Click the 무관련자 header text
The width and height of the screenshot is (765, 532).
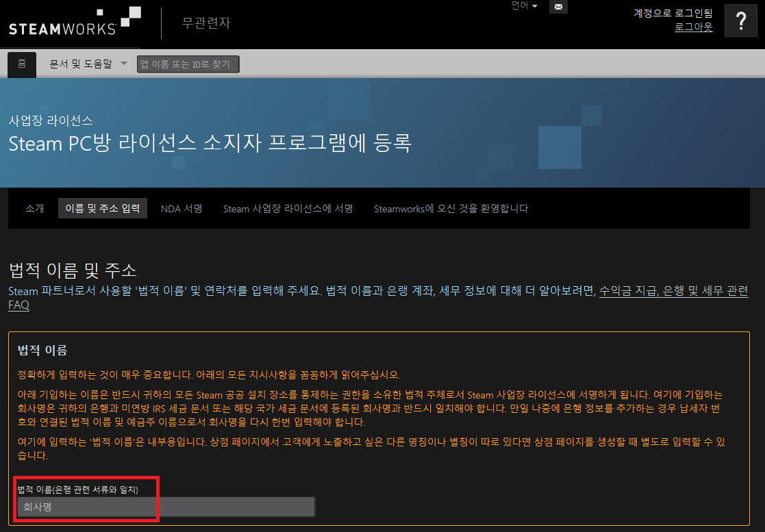click(x=206, y=23)
